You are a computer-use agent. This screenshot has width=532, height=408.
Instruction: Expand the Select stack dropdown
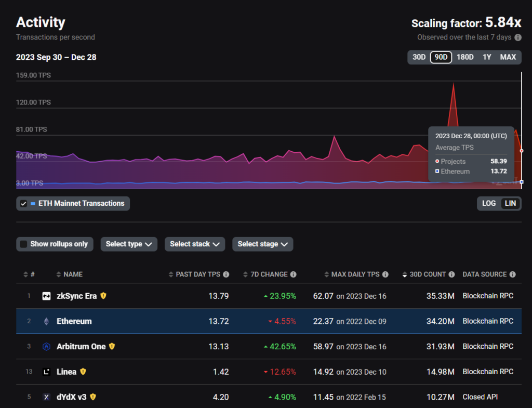tap(195, 244)
